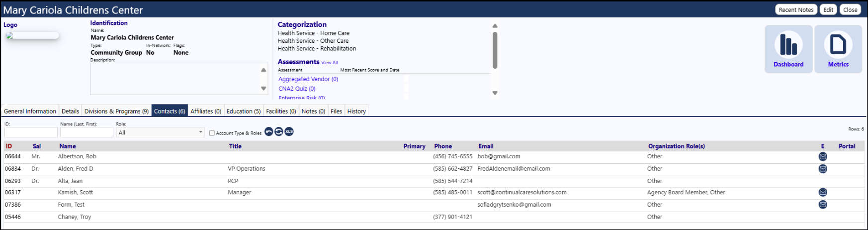This screenshot has width=868, height=230.
Task: Click the View All assessments link
Action: click(330, 63)
